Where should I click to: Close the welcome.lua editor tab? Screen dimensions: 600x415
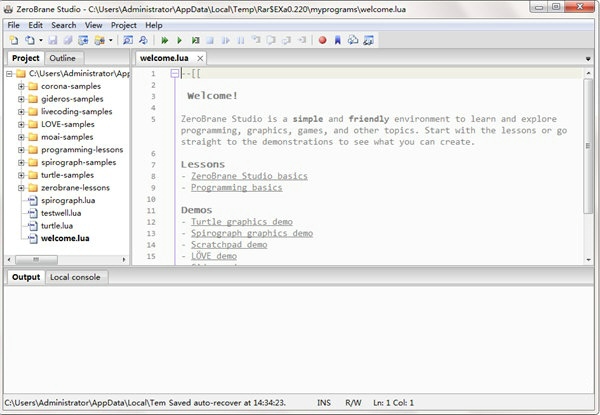coord(198,58)
